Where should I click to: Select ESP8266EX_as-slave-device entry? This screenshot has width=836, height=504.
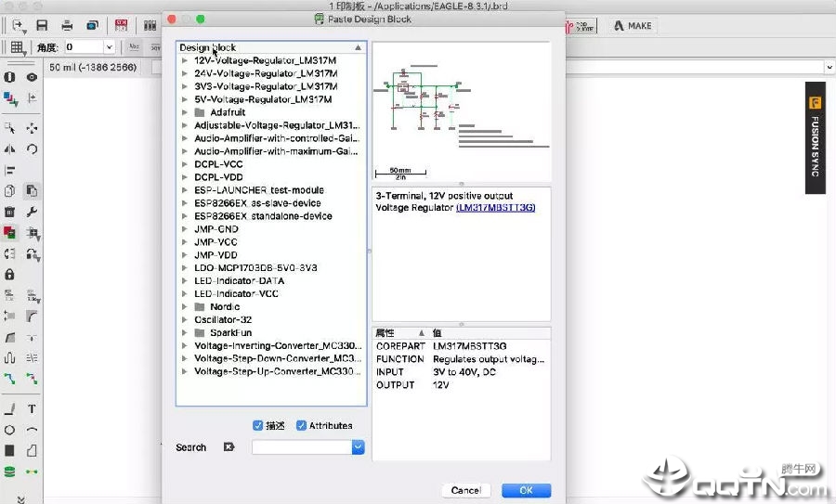(x=257, y=203)
